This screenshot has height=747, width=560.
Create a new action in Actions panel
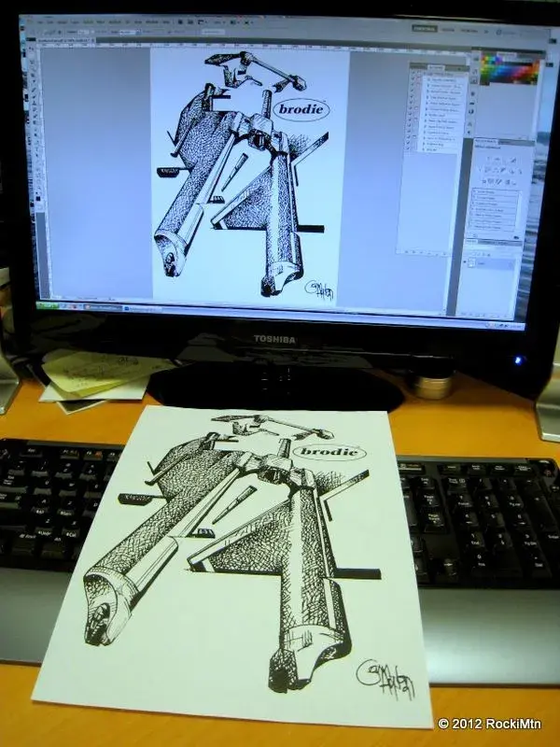coord(437,252)
